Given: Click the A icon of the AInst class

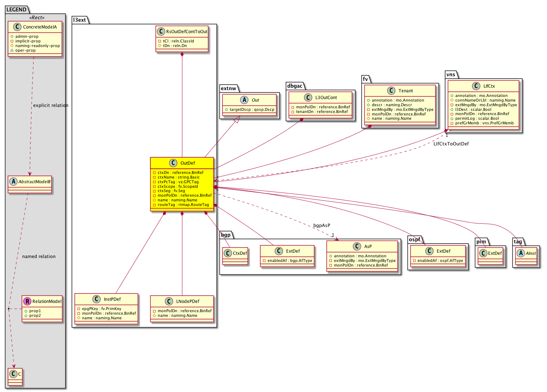Looking at the screenshot, I should click(x=520, y=253).
